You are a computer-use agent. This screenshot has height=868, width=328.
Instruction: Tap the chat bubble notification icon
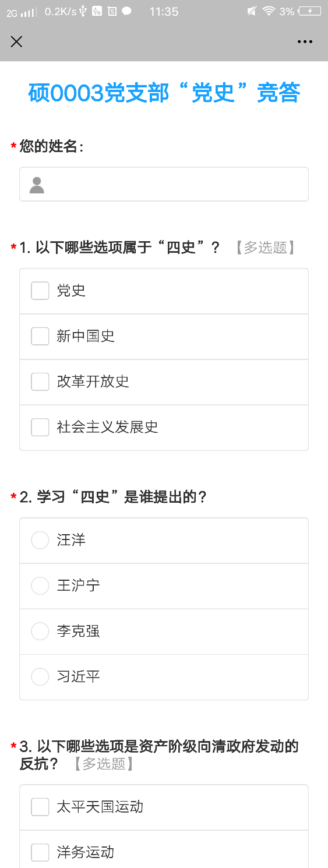[126, 11]
